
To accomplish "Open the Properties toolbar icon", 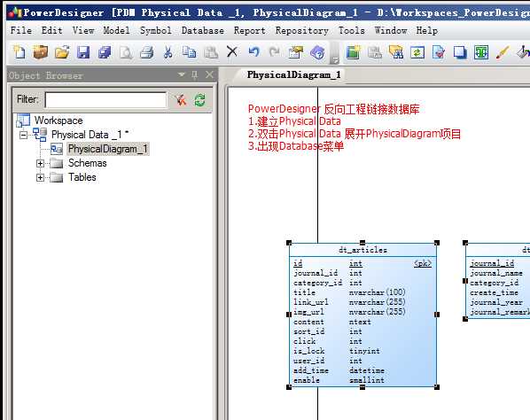I will click(x=296, y=52).
